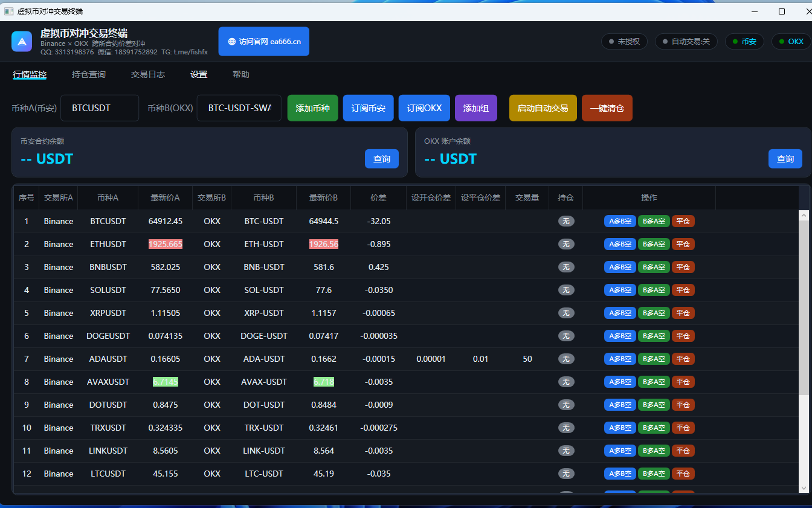Click the 价差 column header
The image size is (812, 508).
pos(378,198)
